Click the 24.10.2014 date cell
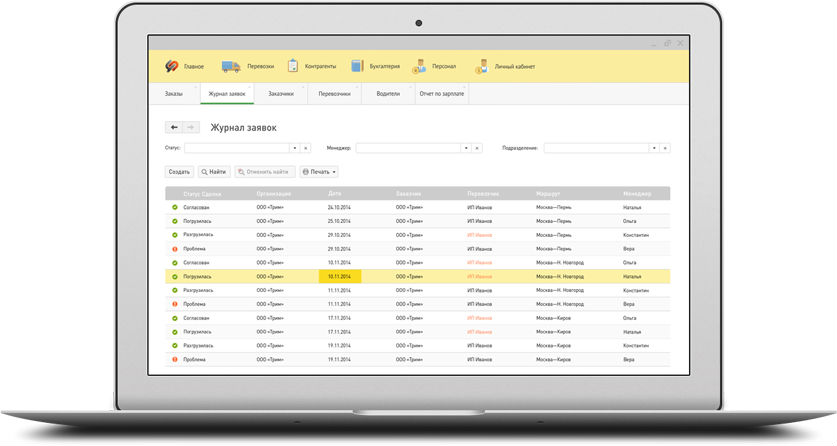Screen dimensions: 837x446 (x=339, y=207)
